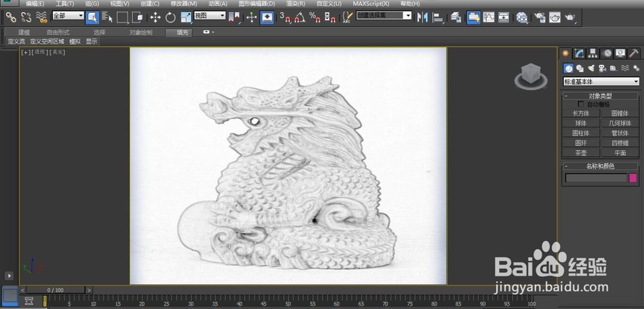Click the 几何球体 button

pos(620,124)
